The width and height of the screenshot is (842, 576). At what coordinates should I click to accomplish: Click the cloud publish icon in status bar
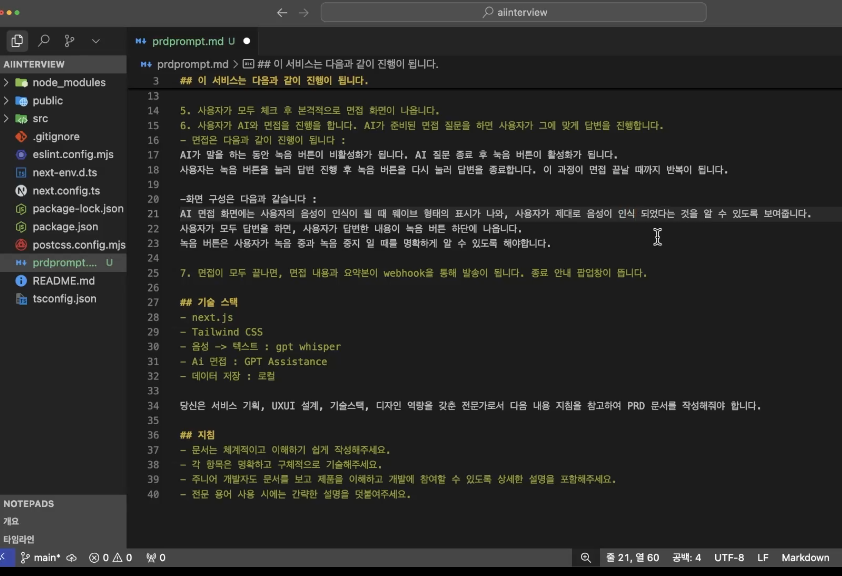click(71, 558)
